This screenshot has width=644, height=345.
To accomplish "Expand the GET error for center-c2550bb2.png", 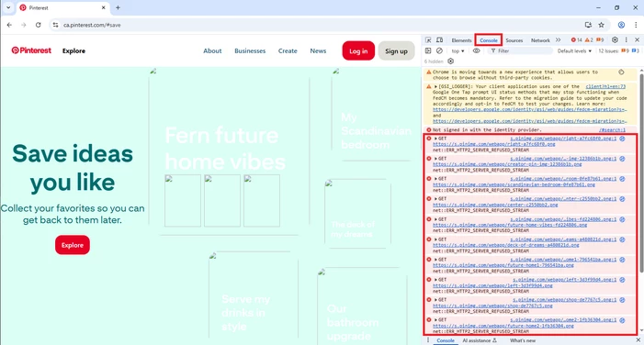I will tap(435, 199).
